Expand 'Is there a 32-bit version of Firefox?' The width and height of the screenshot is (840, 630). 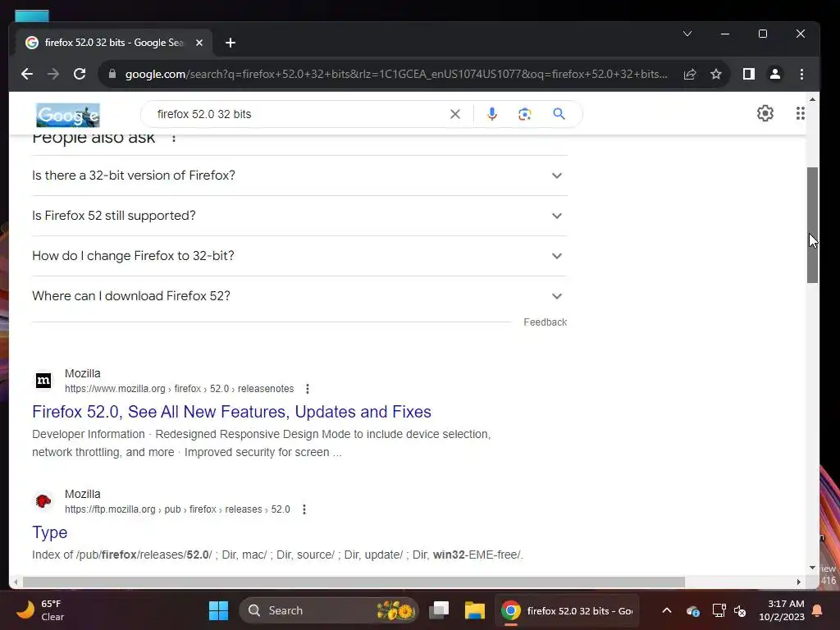(x=299, y=176)
